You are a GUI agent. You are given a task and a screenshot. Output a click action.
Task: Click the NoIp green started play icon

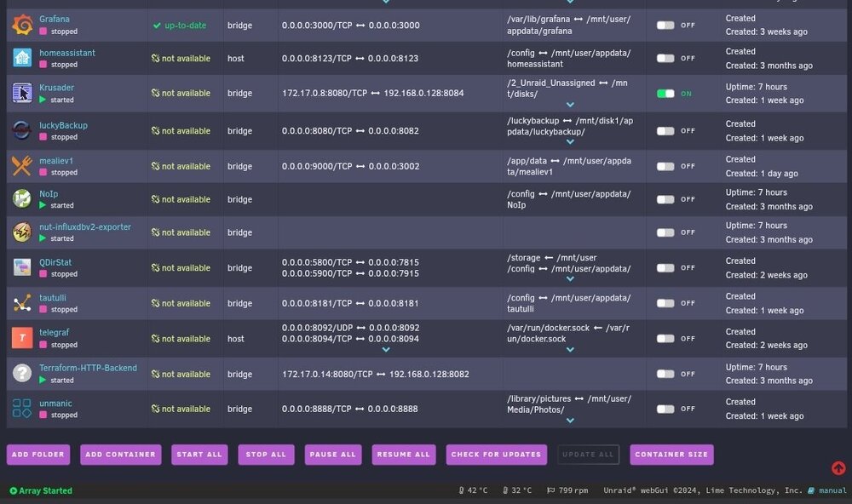pyautogui.click(x=43, y=204)
